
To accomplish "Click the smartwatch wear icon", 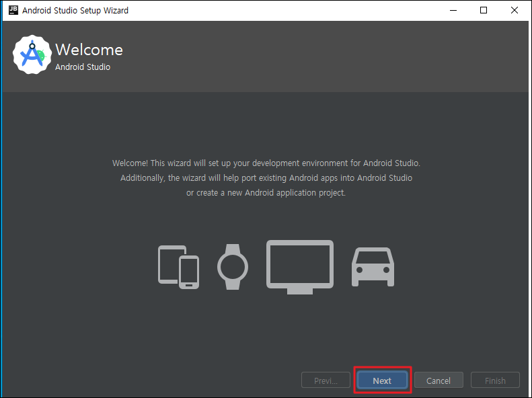I will coord(233,267).
